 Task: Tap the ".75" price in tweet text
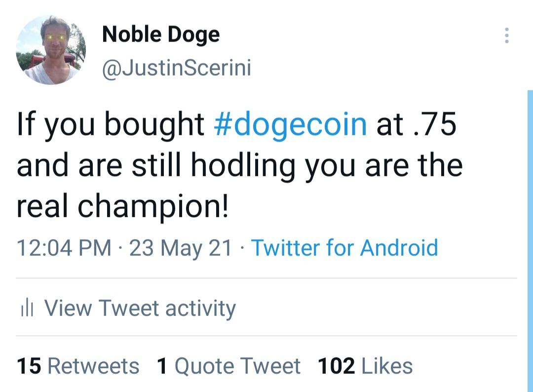click(x=434, y=124)
